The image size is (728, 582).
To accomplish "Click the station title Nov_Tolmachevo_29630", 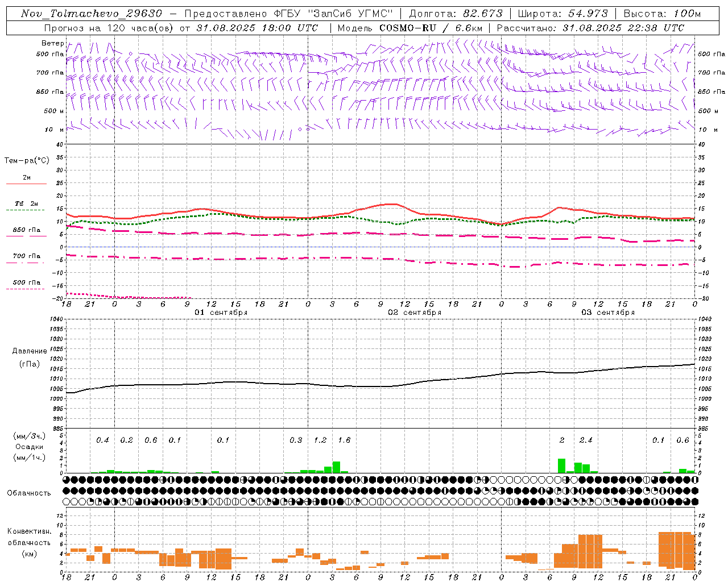I will click(92, 14).
